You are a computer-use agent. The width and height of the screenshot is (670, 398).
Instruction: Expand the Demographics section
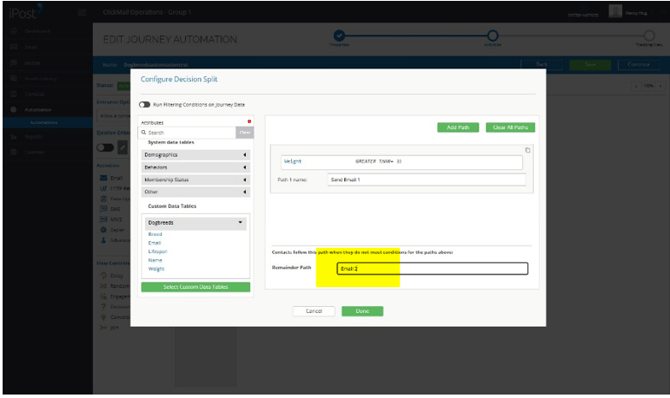pyautogui.click(x=196, y=155)
